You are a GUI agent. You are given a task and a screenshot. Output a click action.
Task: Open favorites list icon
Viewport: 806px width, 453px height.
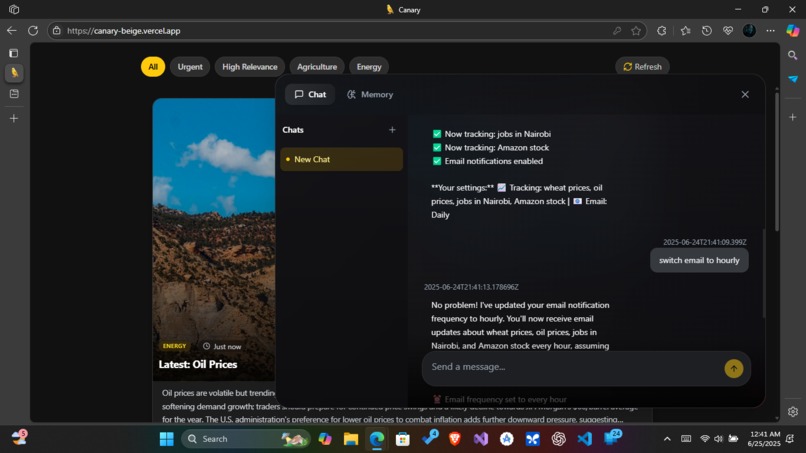click(685, 31)
